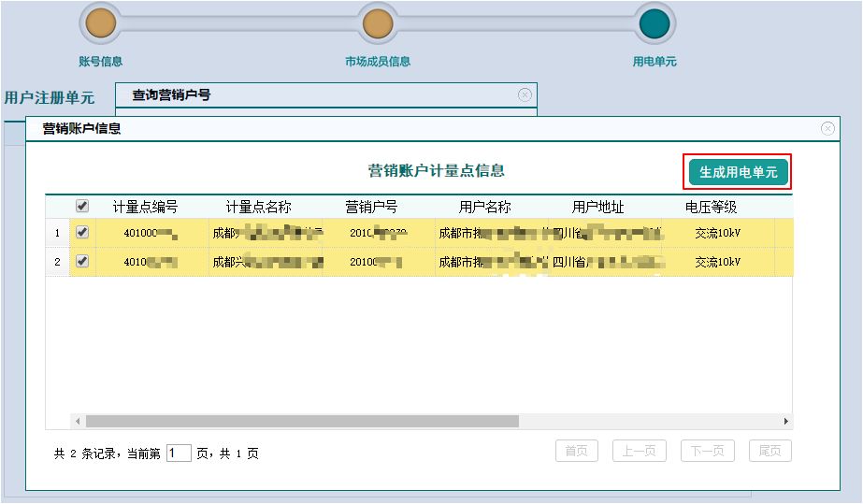The width and height of the screenshot is (863, 504).
Task: Close the 查询营销户号 dialog
Action: click(x=525, y=94)
